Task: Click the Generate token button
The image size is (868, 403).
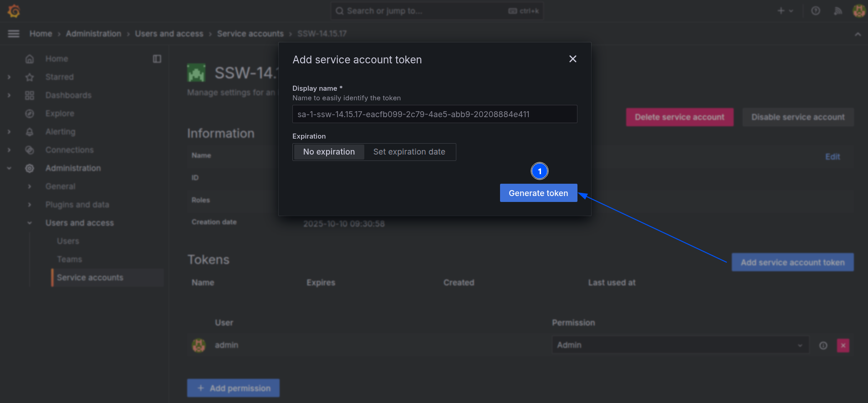Action: click(x=538, y=193)
